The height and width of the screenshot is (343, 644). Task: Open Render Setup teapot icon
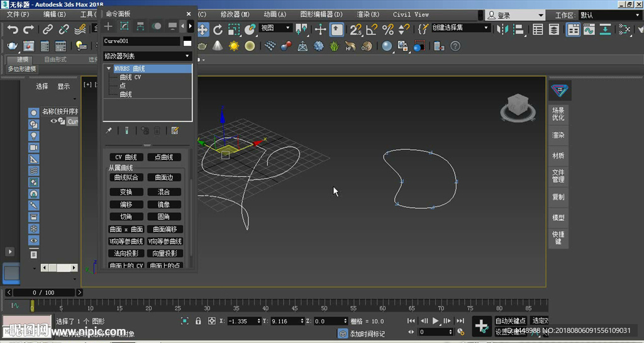point(13,46)
